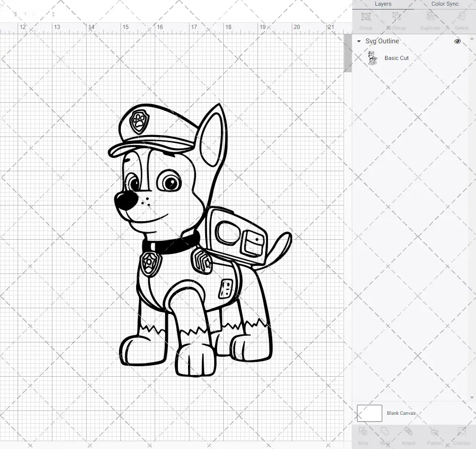Toggle visibility of the Svg Outline layer
This screenshot has width=476, height=449.
pos(457,41)
